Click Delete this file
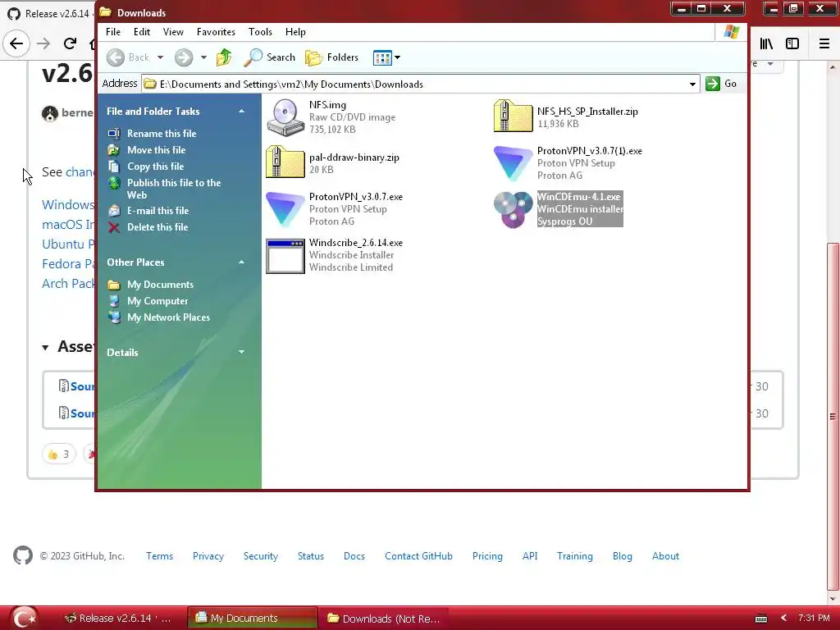 (157, 227)
